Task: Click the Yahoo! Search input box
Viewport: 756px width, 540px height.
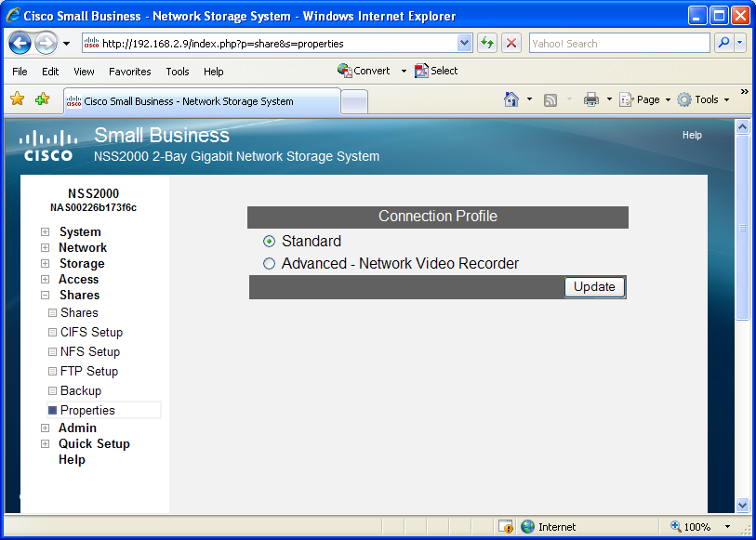Action: pyautogui.click(x=619, y=44)
